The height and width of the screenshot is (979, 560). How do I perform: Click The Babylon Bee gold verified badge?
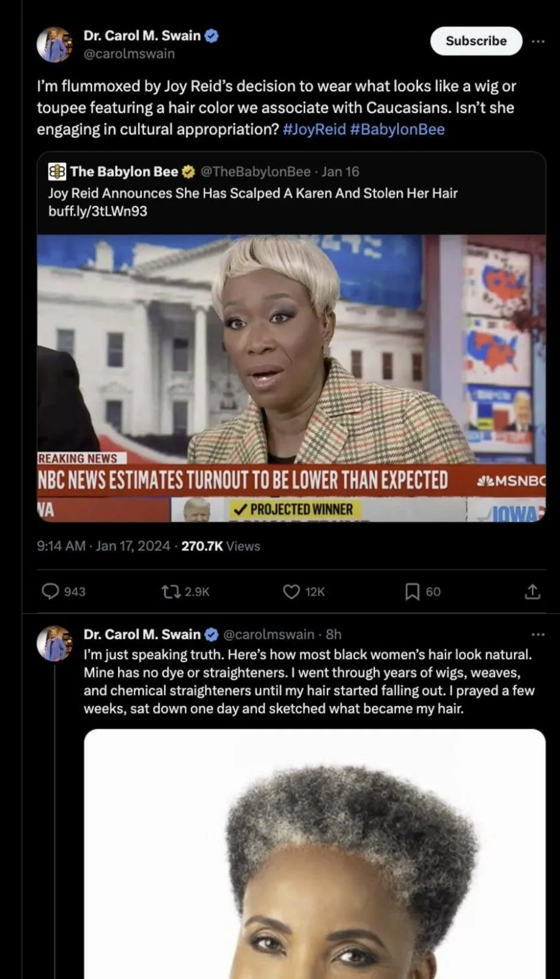coord(188,171)
